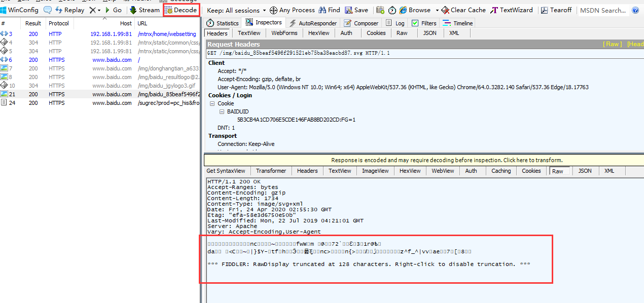The height and width of the screenshot is (303, 644).
Task: Click the comment speech bubble icon
Action: click(x=48, y=10)
